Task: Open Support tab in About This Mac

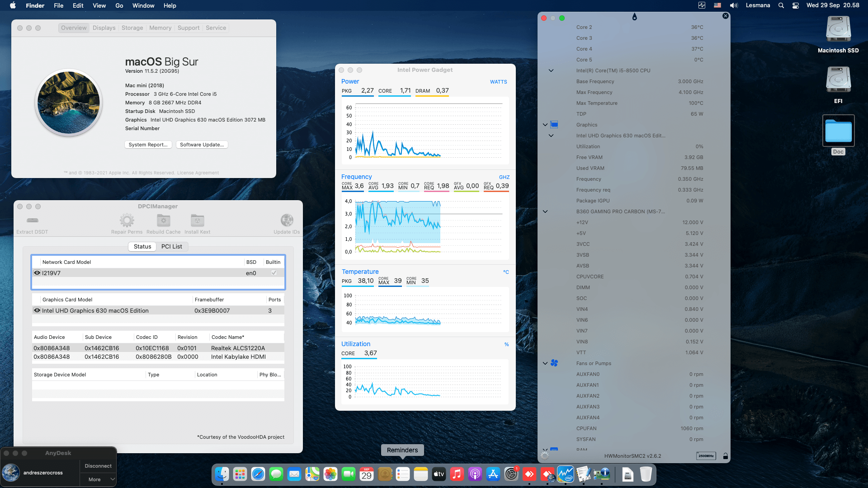Action: [x=189, y=28]
